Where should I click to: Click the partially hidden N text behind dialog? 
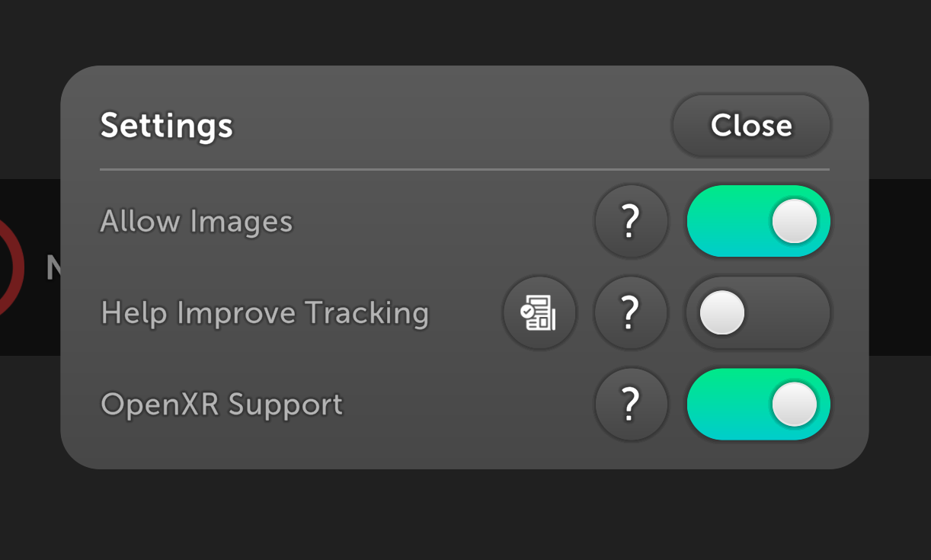[53, 268]
